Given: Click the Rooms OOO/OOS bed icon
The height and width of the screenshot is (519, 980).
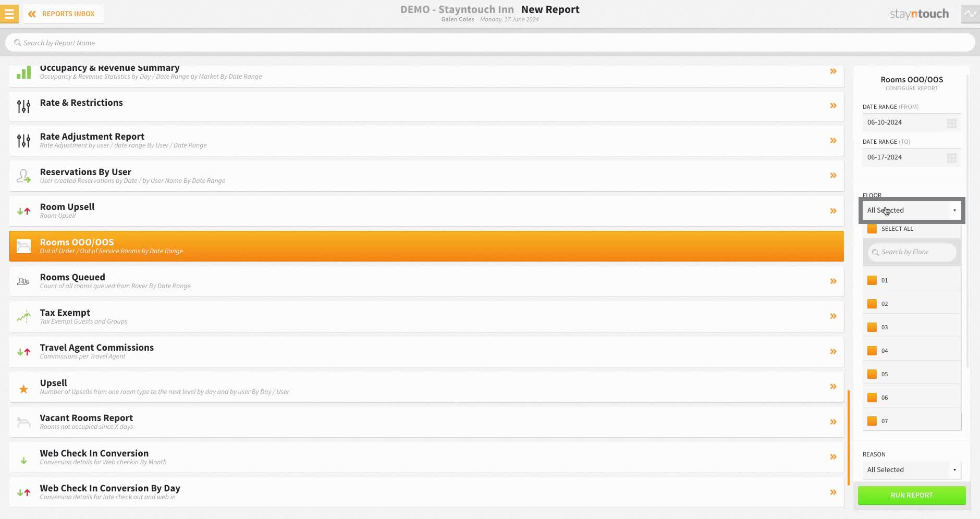Looking at the screenshot, I should pos(23,246).
